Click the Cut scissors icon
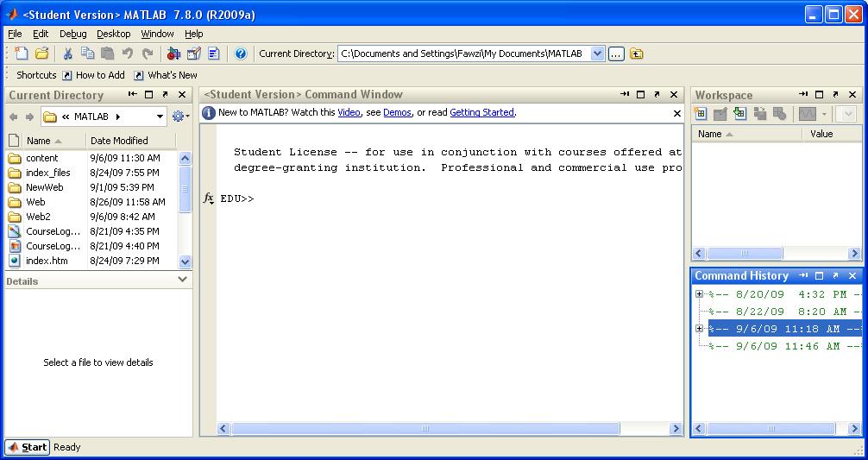 (67, 54)
